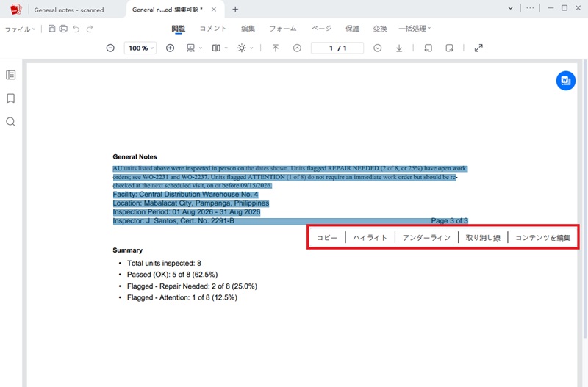Click the blue convert-to-Word floating button
The height and width of the screenshot is (387, 588).
566,81
